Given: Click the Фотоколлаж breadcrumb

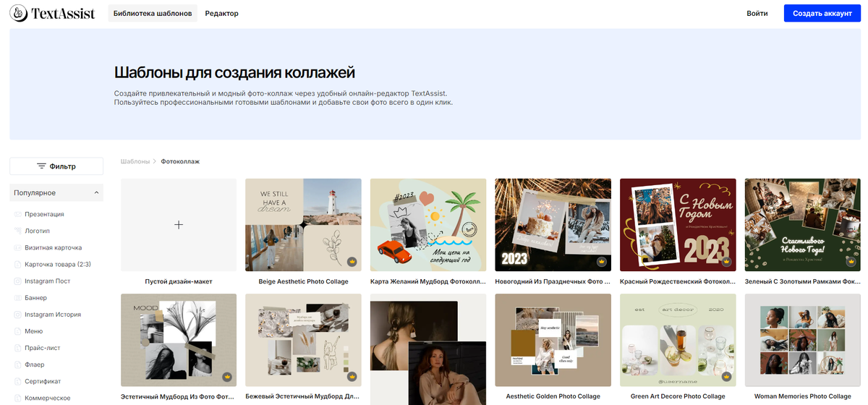Looking at the screenshot, I should 180,161.
